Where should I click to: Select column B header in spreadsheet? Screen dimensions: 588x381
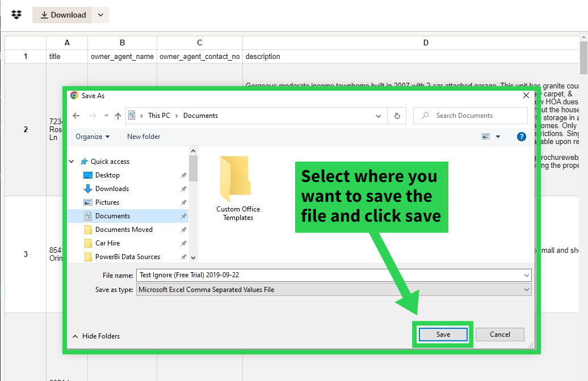122,43
